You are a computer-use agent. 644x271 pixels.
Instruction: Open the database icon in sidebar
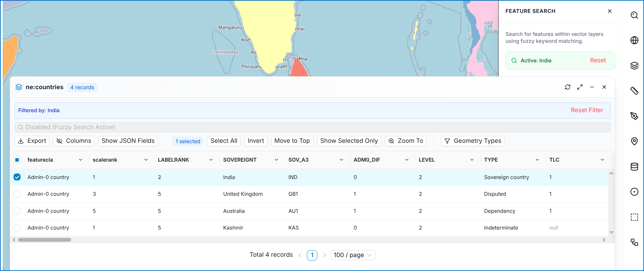click(634, 167)
